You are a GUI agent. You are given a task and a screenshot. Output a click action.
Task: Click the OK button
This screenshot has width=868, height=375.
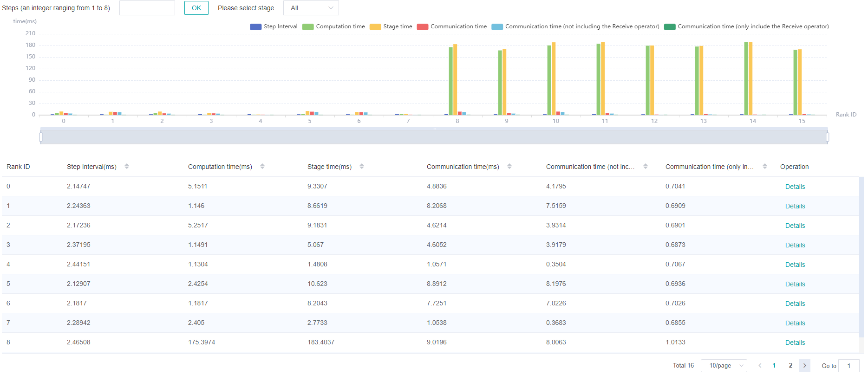[196, 8]
